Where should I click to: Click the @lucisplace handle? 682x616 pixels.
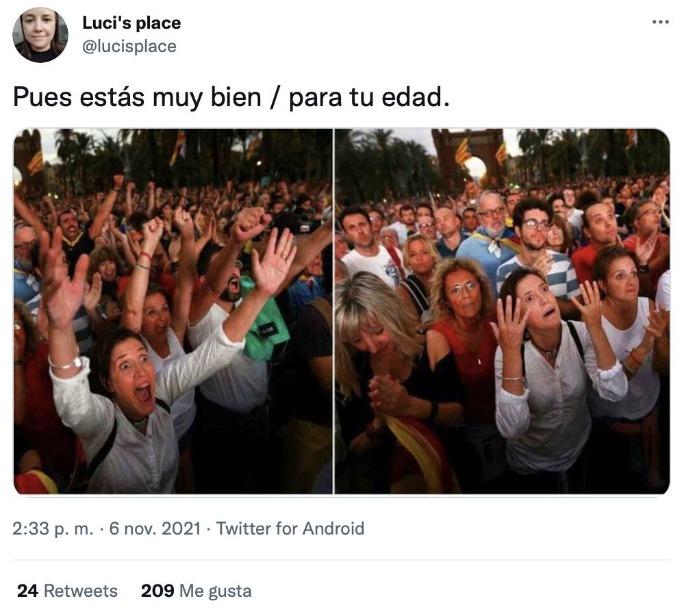point(129,46)
